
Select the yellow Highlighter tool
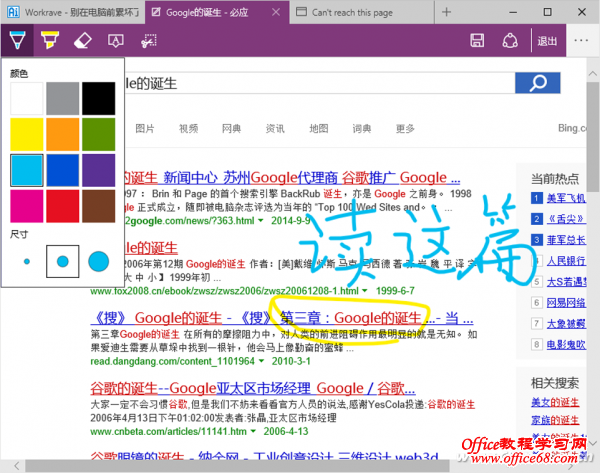(49, 41)
